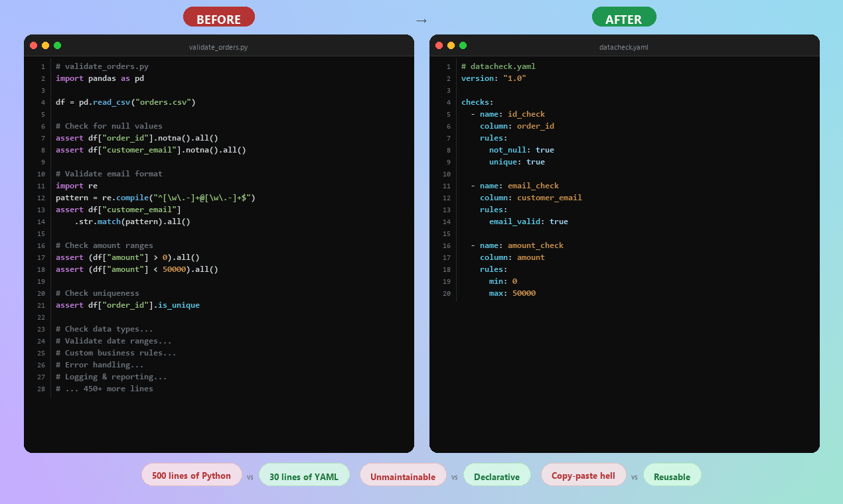
Task: Click the arrow between BEFORE and AFTER
Action: [x=421, y=21]
